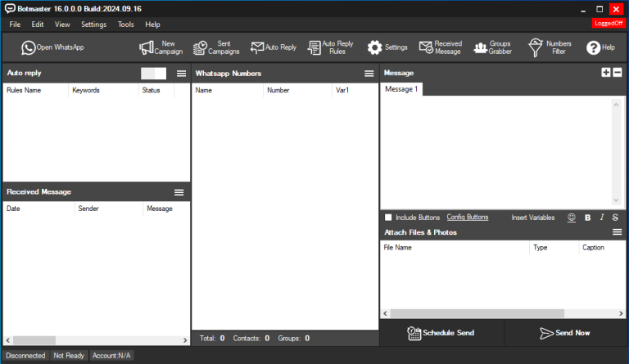Enable the Include Buttons checkbox
Screen dimensions: 629x364
tap(388, 218)
